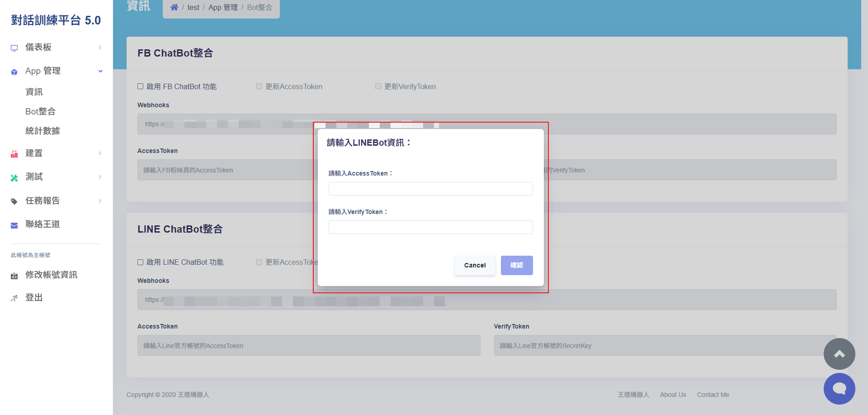This screenshot has width=868, height=415.
Task: Click the LINE Webhooks URL field
Action: click(487, 300)
